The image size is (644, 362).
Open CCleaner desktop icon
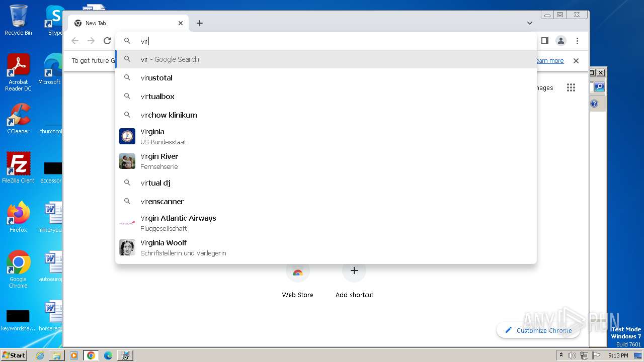[x=18, y=119]
